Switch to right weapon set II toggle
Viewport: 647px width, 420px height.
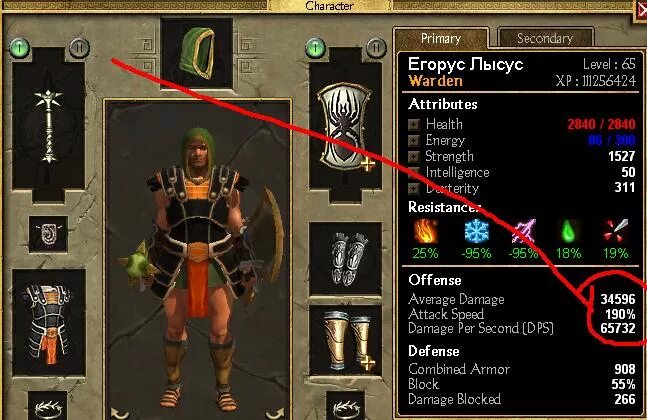click(376, 48)
